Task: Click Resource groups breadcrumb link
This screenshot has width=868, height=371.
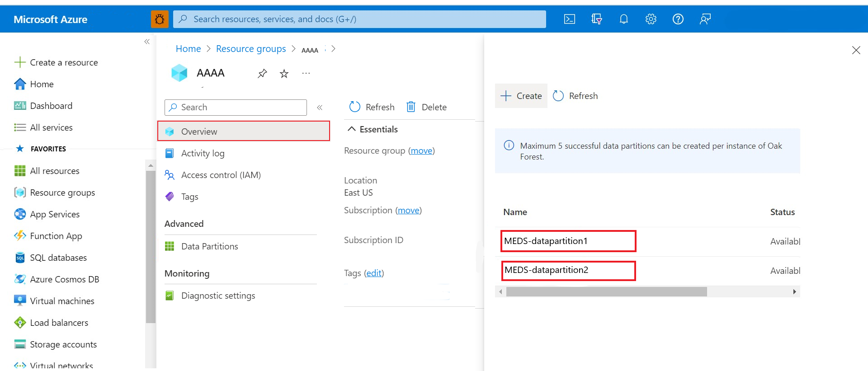Action: pos(251,49)
